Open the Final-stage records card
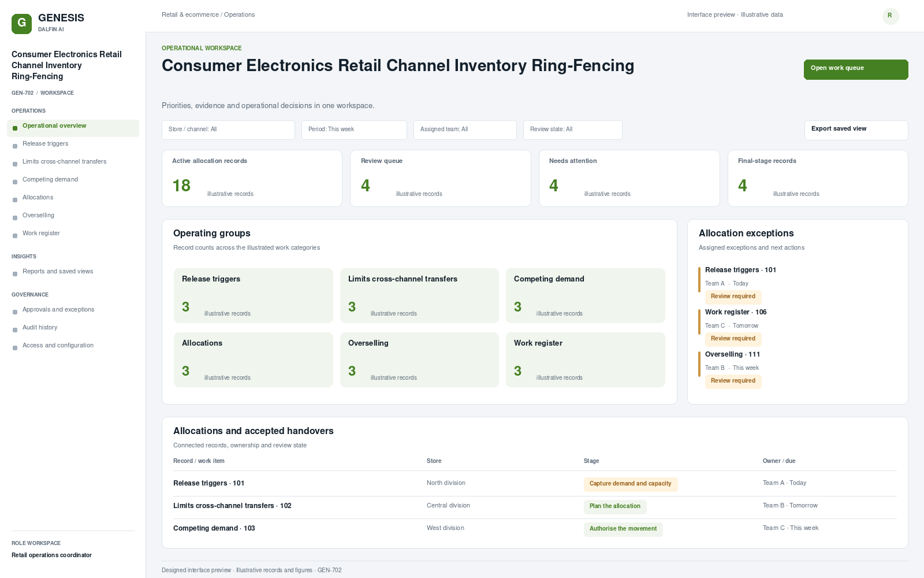The height and width of the screenshot is (578, 924). click(x=818, y=178)
